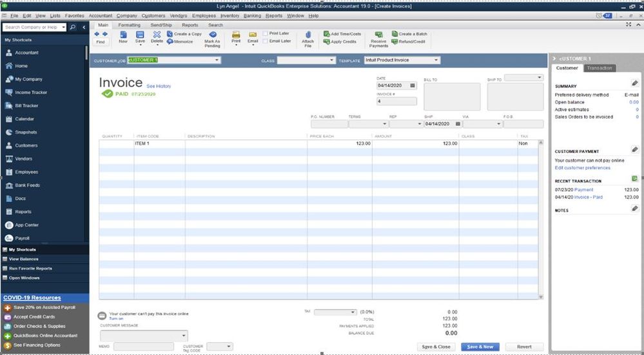
Task: Click the Refund/Credit toolbar icon
Action: [395, 41]
